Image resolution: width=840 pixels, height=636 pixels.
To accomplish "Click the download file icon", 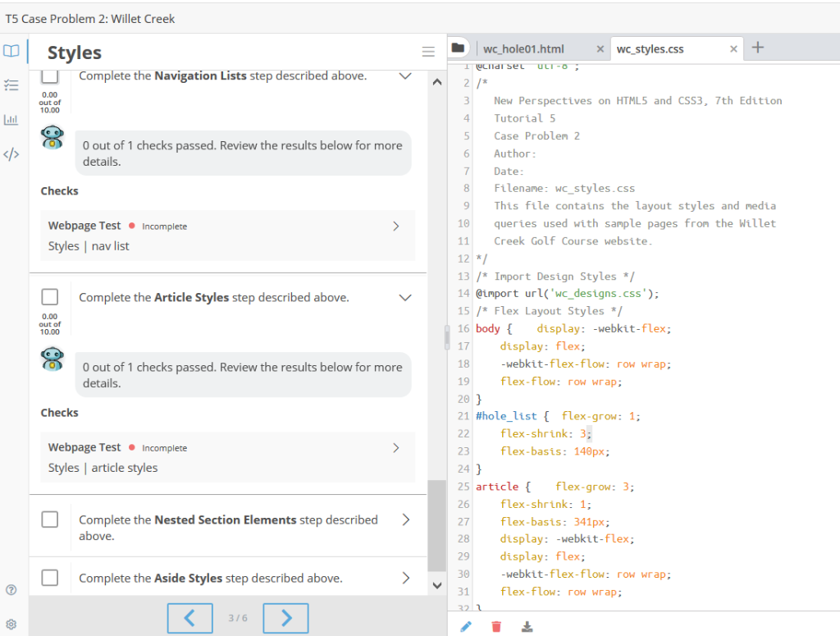I will (527, 626).
